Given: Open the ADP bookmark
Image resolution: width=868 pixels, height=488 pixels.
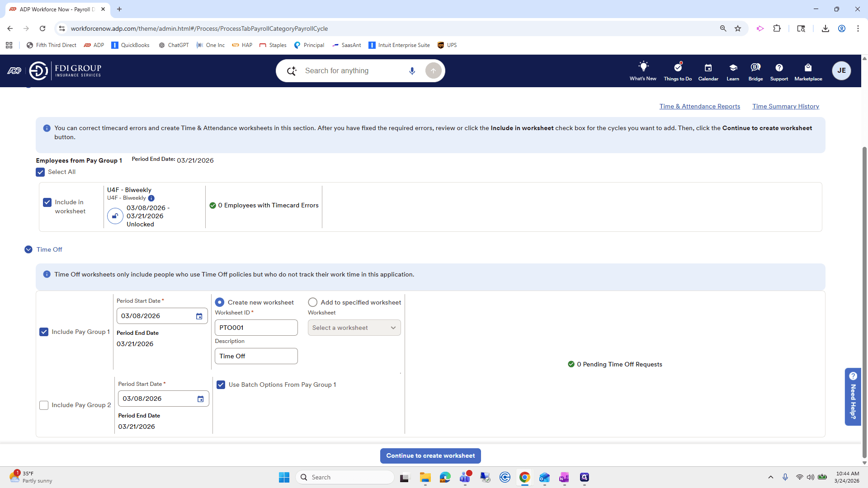Looking at the screenshot, I should click(x=94, y=45).
